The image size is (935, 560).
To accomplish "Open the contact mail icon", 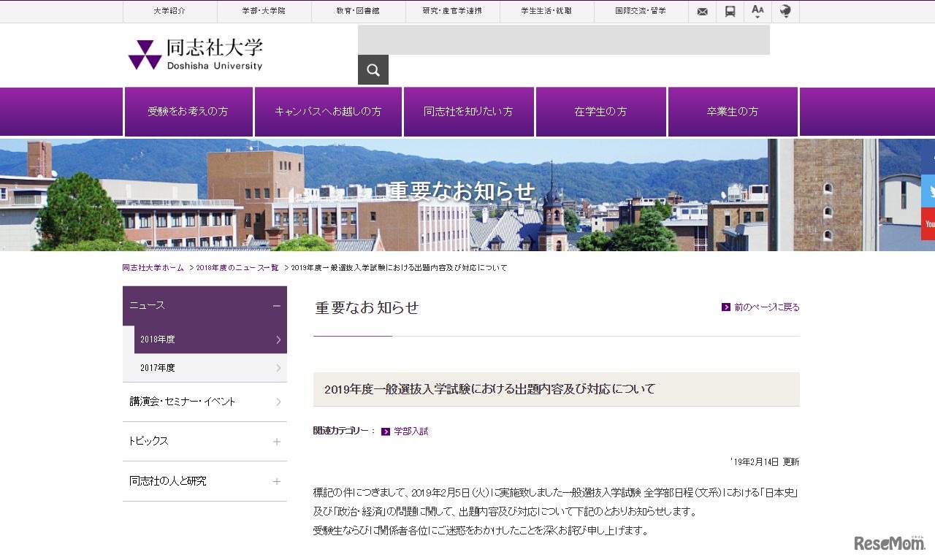I will 702,12.
